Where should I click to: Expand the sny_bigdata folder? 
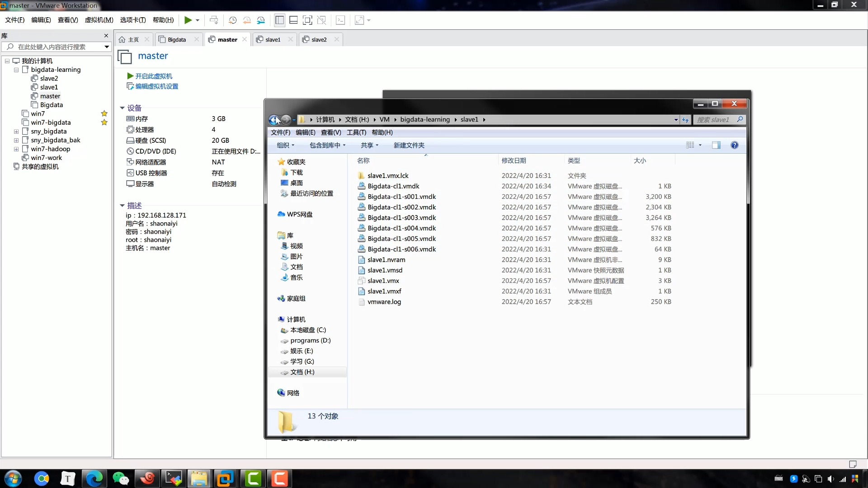click(x=16, y=131)
